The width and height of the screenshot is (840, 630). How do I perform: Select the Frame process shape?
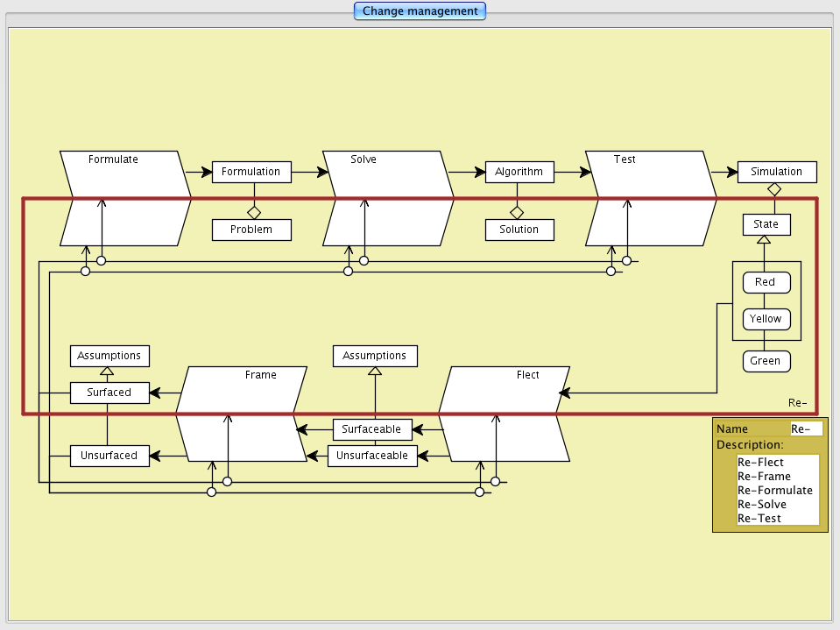(x=242, y=414)
